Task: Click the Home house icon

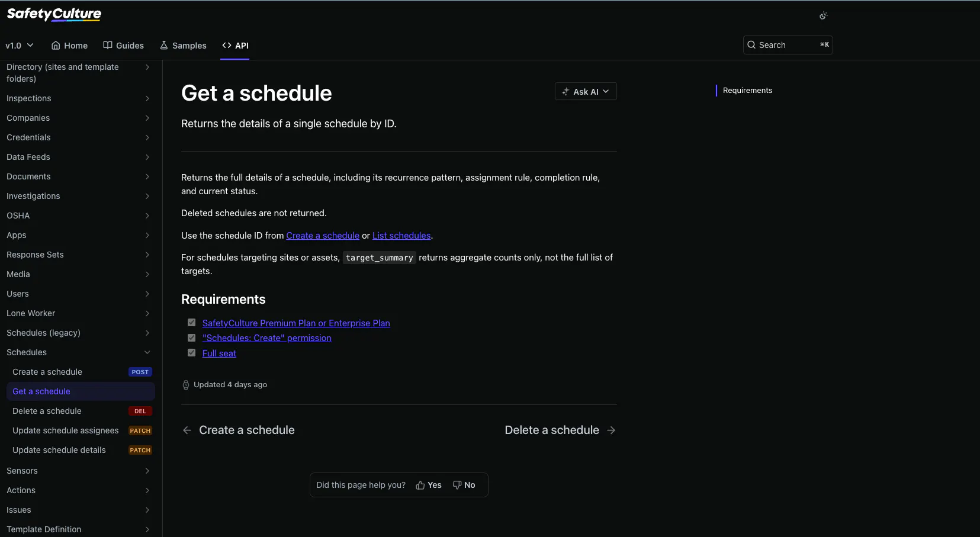Action: 56,46
